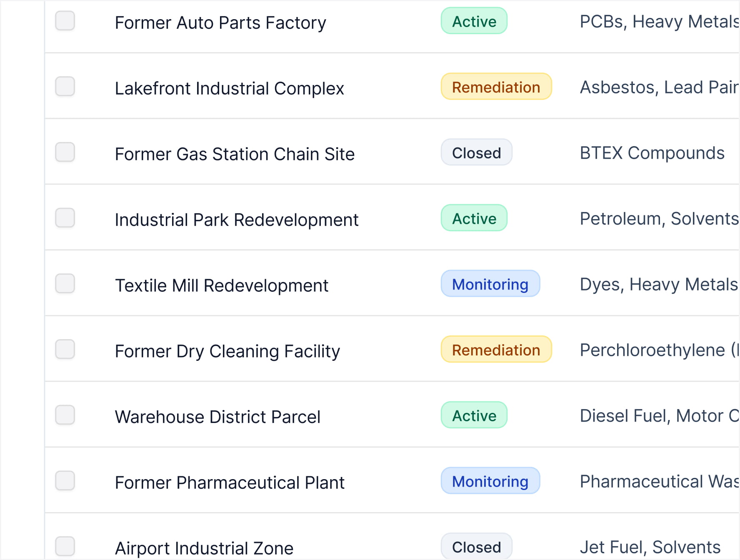740x560 pixels.
Task: Click the Remediation badge for Lakefront Industrial Complex
Action: [x=496, y=87]
